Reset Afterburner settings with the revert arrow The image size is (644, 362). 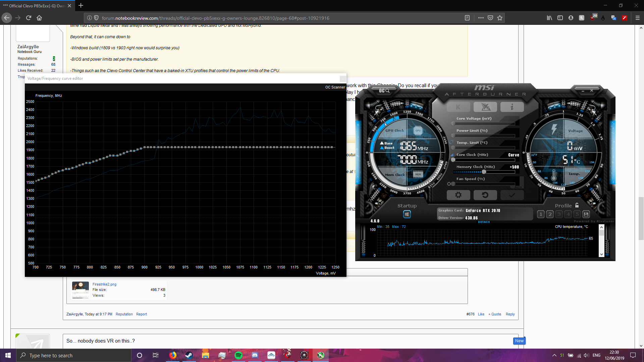485,195
